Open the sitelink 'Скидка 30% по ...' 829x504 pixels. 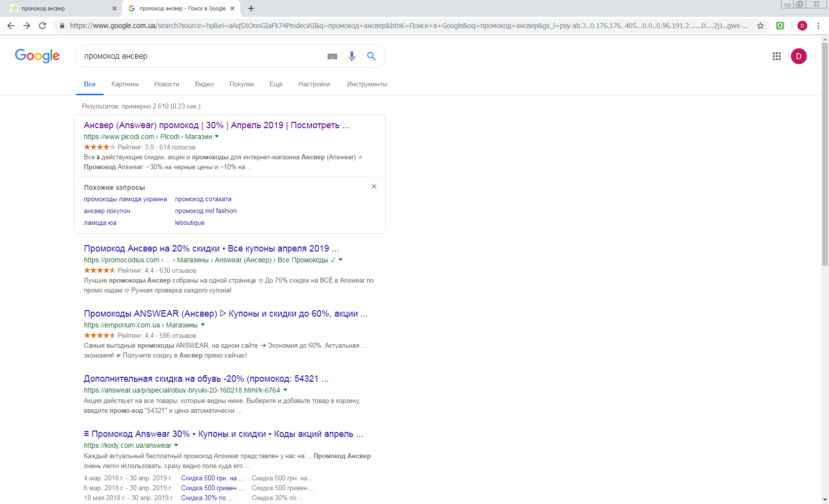(207, 498)
